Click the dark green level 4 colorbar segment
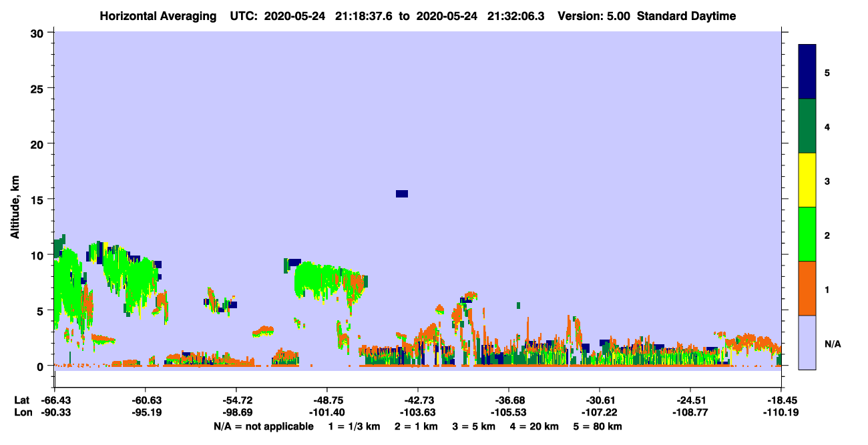 pyautogui.click(x=807, y=126)
